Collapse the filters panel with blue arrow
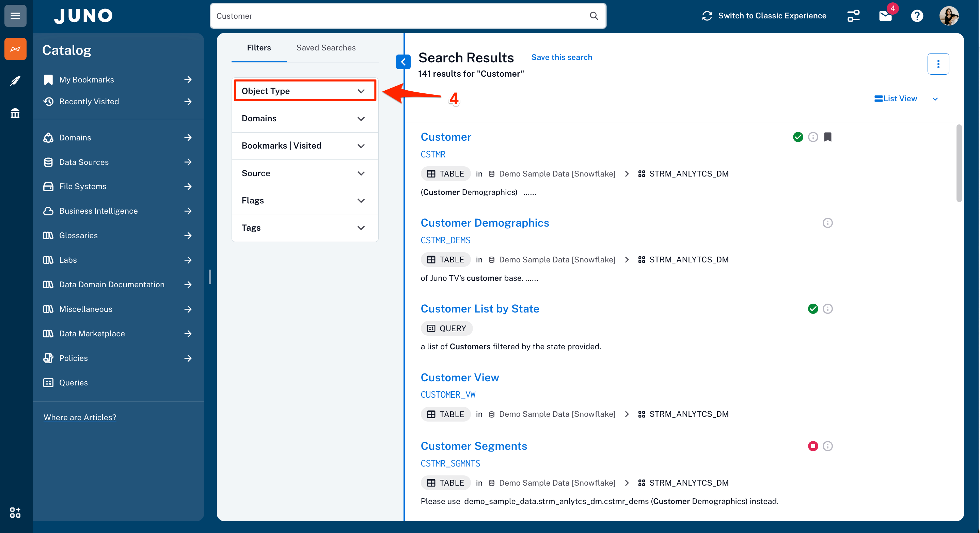 click(403, 62)
